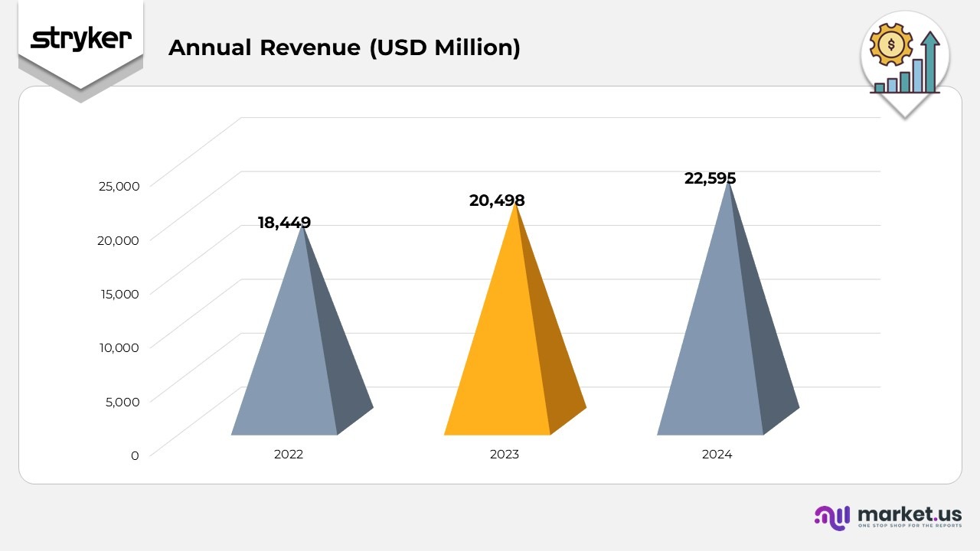This screenshot has width=980, height=551.
Task: Click the zero on the vertical axis
Action: click(x=134, y=455)
